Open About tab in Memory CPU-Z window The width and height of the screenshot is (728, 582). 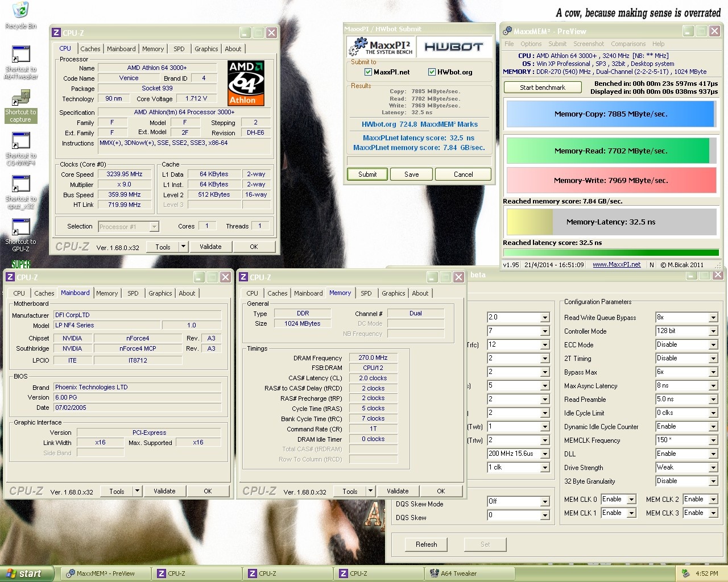420,293
